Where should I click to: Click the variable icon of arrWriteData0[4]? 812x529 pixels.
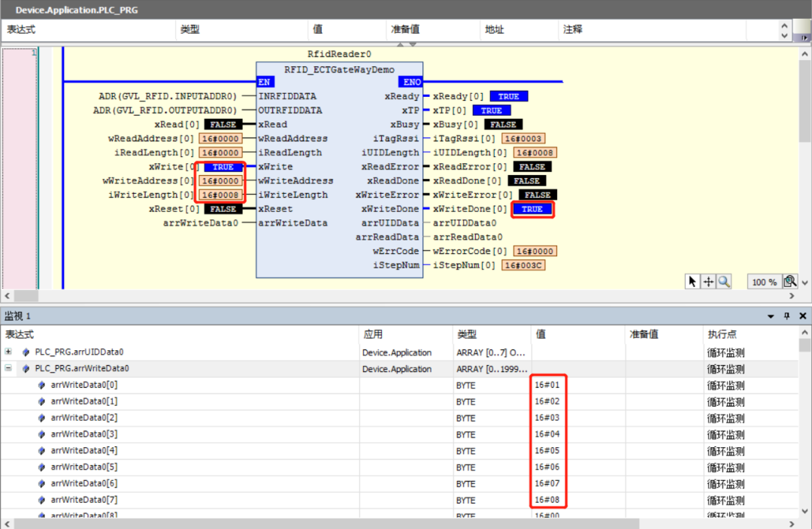[x=42, y=451]
